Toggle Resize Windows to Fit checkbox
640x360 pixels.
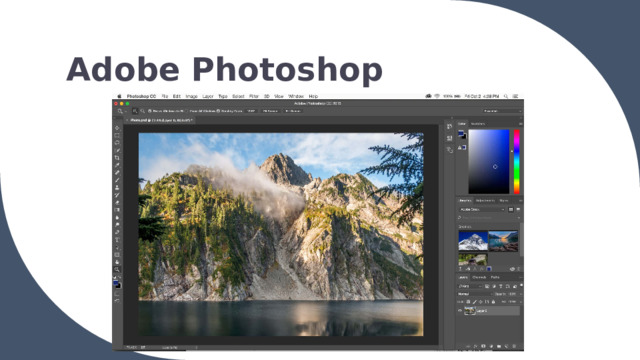[x=150, y=111]
